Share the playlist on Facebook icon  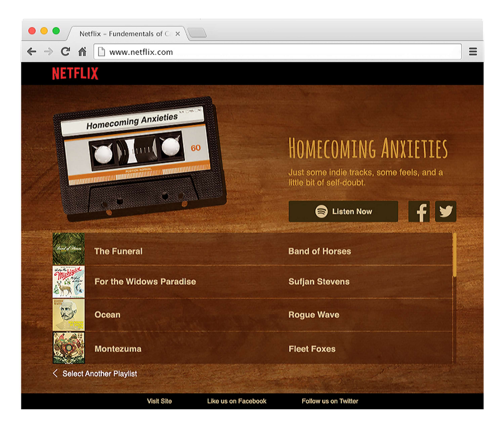(419, 211)
